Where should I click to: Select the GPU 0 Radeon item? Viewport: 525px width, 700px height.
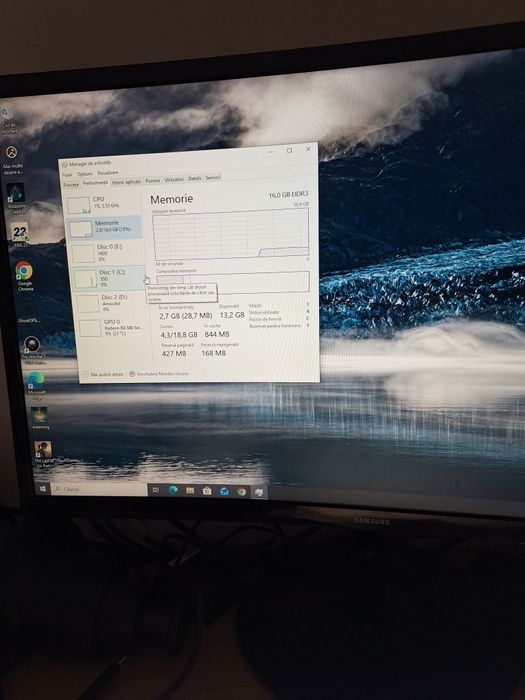pyautogui.click(x=112, y=328)
